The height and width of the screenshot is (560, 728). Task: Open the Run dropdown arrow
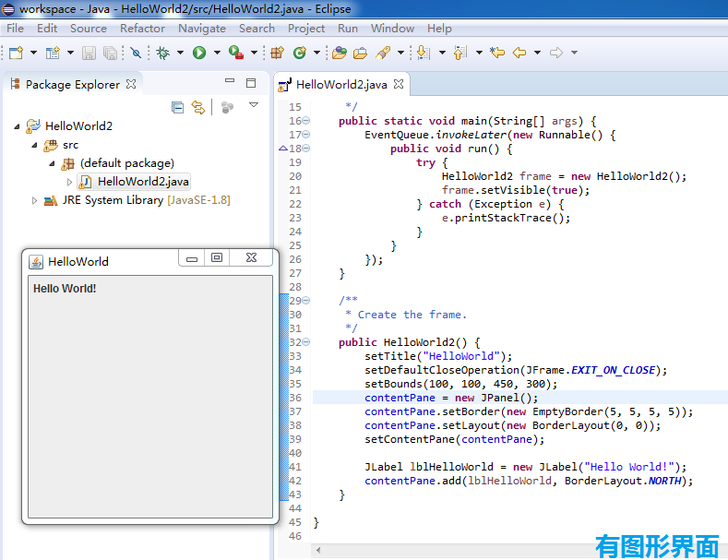point(217,53)
